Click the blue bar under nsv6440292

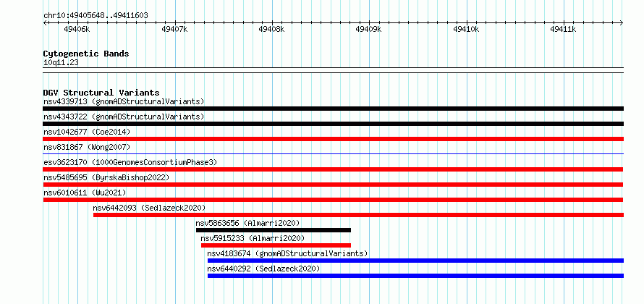(415, 276)
